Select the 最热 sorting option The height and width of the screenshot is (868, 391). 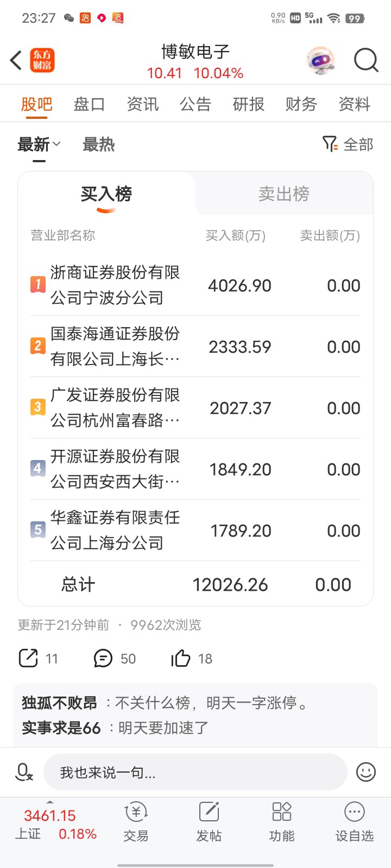tap(99, 145)
